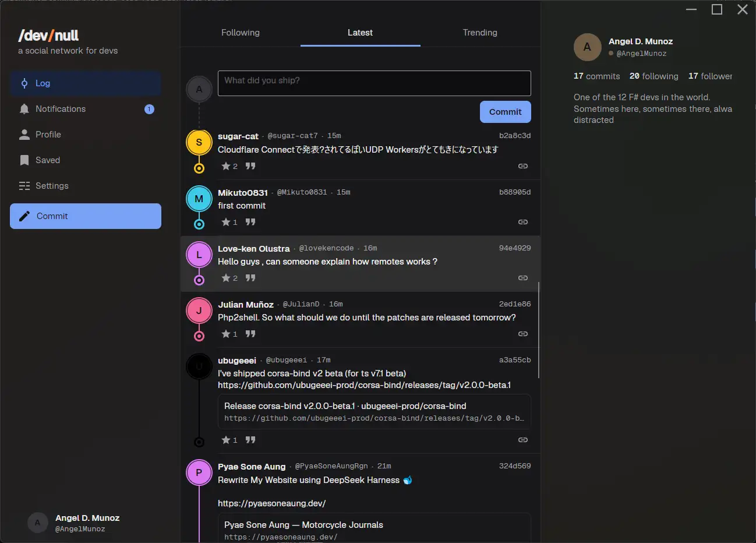Click the blue Commit button under composer
756x543 pixels.
(506, 112)
